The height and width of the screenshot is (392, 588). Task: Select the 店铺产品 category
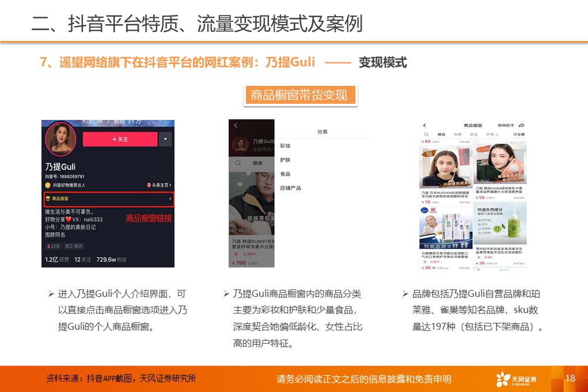coord(290,188)
